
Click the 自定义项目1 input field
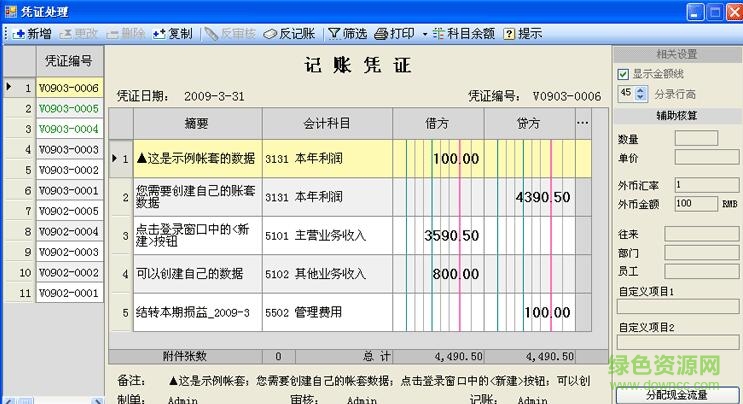click(x=678, y=306)
